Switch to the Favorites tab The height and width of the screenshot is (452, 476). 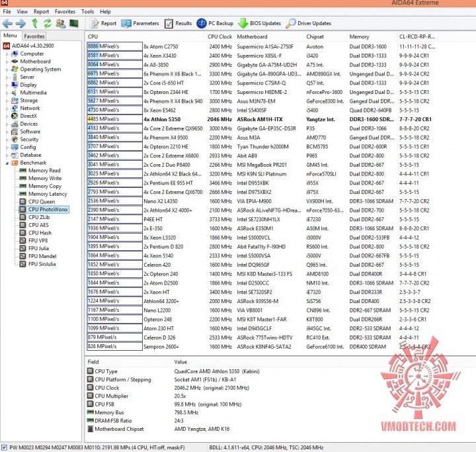pos(34,36)
